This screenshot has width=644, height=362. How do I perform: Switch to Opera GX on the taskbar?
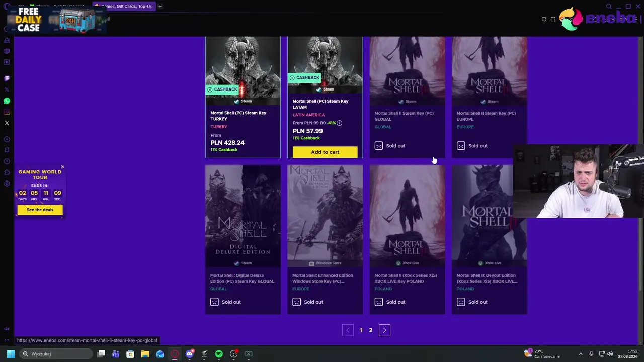(x=175, y=354)
